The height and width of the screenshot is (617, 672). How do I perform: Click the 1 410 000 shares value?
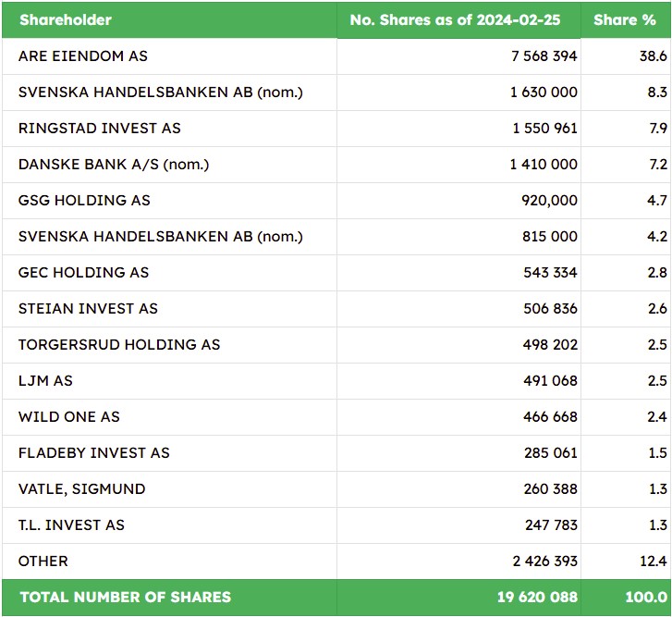pos(544,165)
